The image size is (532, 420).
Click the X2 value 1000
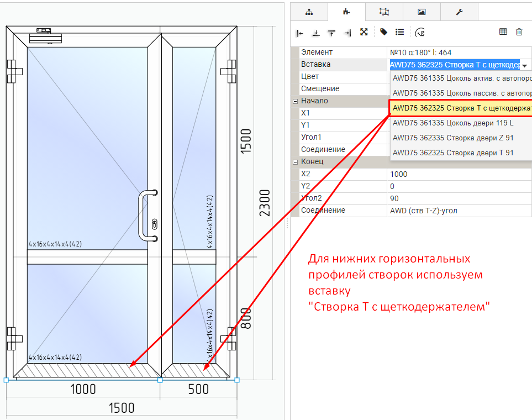[460, 174]
